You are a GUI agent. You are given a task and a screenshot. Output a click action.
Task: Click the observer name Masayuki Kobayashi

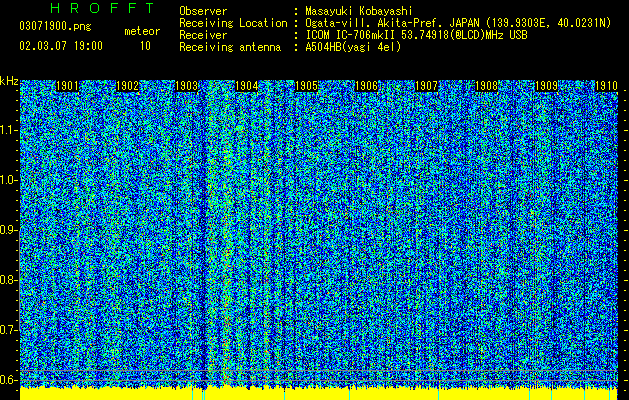point(359,11)
